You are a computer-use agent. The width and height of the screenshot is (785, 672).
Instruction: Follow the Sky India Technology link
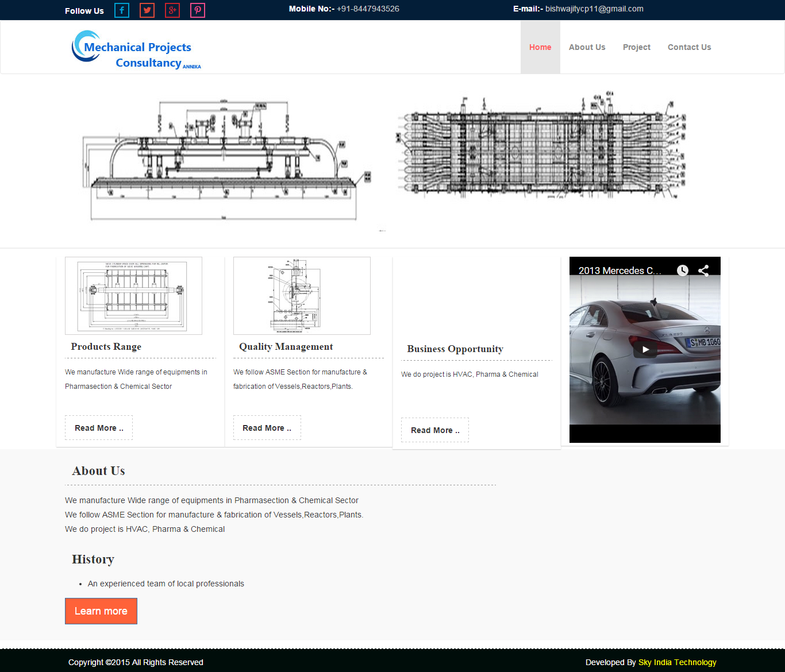click(677, 662)
